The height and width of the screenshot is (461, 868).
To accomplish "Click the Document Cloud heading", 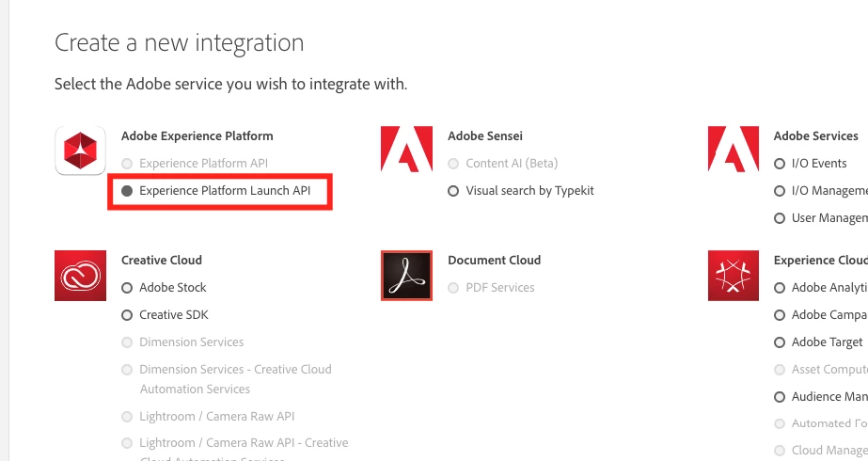I will [495, 261].
